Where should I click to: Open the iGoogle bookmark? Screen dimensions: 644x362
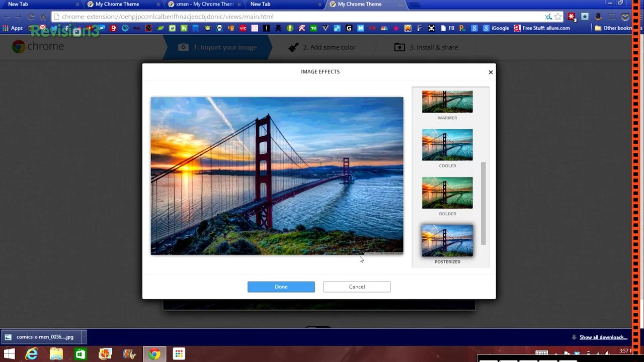(495, 28)
